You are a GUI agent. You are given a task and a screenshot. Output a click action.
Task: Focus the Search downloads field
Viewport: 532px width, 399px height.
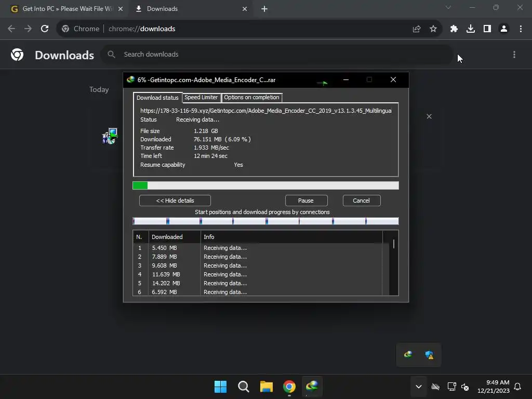277,54
